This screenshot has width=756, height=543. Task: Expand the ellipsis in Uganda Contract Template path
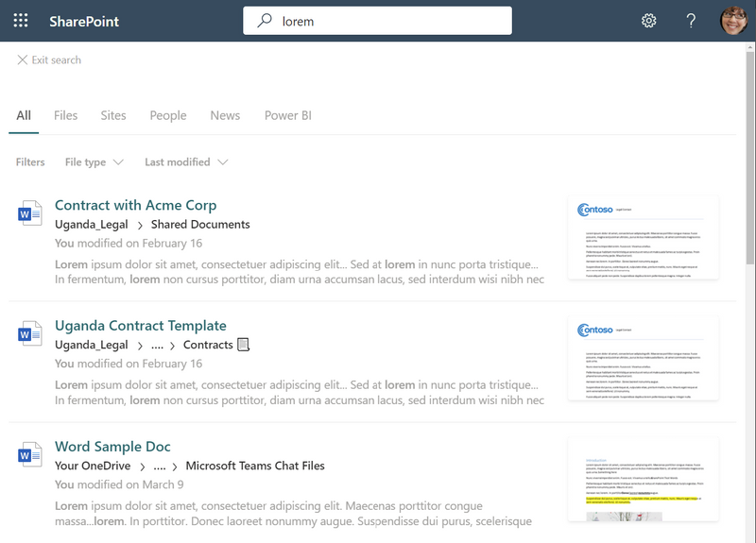(x=157, y=345)
